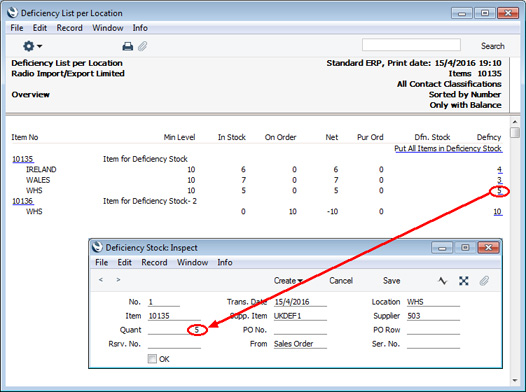The width and height of the screenshot is (526, 392).
Task: Open item 10136 link
Action: tap(23, 201)
